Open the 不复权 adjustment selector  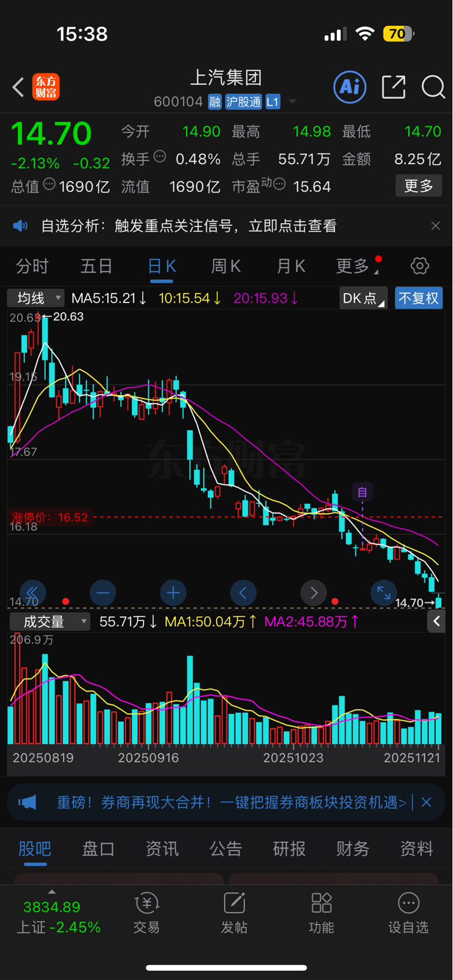[x=419, y=298]
